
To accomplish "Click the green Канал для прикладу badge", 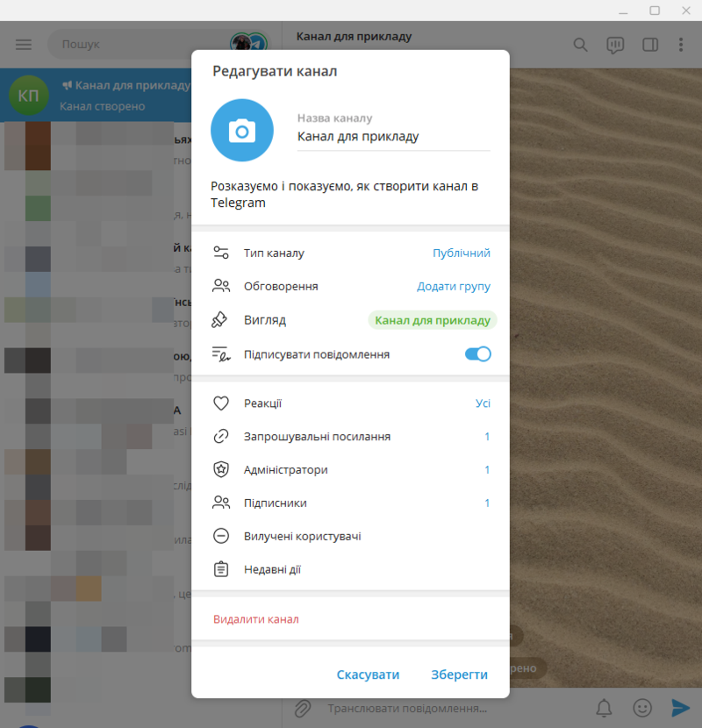I will [x=433, y=320].
